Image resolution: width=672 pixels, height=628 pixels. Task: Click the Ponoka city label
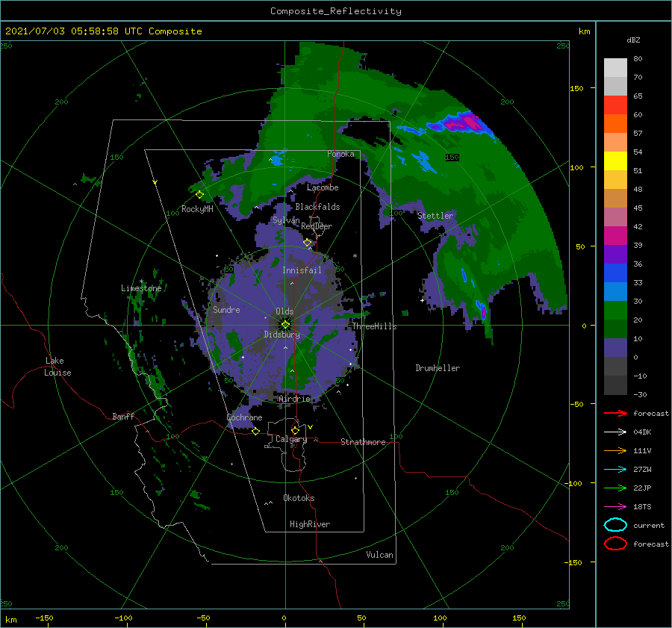pos(340,154)
